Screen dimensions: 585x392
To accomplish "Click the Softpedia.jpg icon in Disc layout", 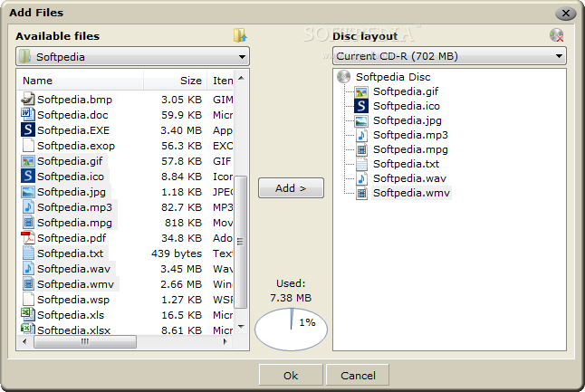I will tap(361, 120).
